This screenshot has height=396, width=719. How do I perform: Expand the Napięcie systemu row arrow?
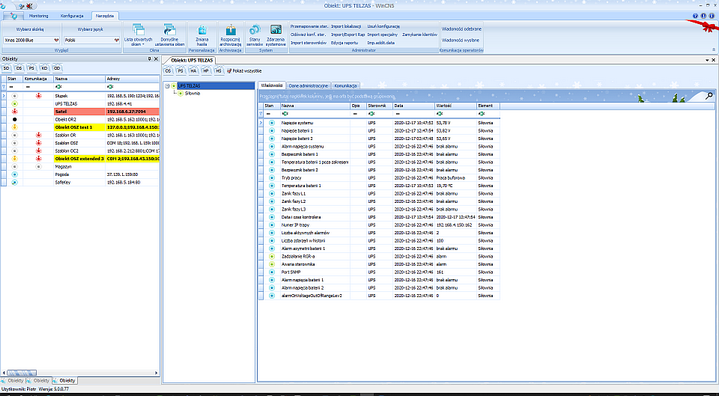point(261,123)
